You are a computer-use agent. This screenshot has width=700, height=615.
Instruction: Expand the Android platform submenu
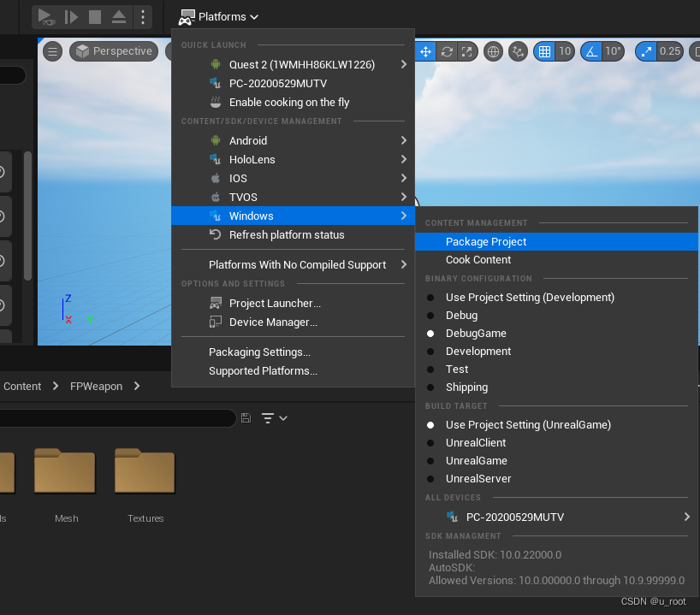[293, 140]
